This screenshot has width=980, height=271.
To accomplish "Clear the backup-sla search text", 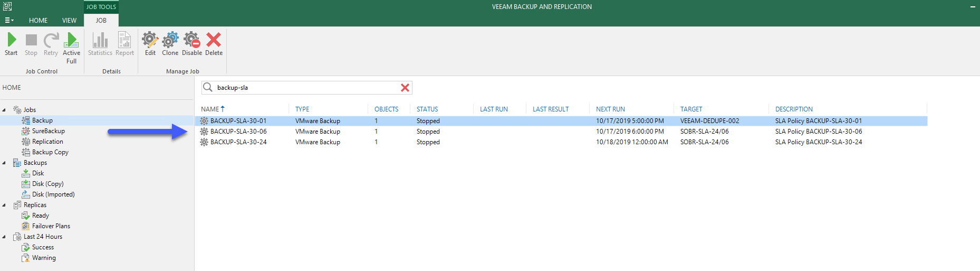I will tap(405, 88).
